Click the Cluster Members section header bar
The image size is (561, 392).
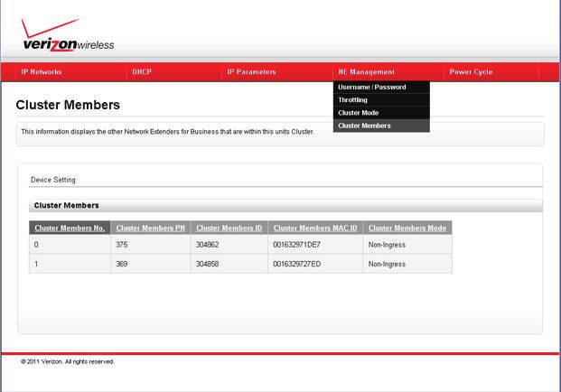pyautogui.click(x=285, y=206)
